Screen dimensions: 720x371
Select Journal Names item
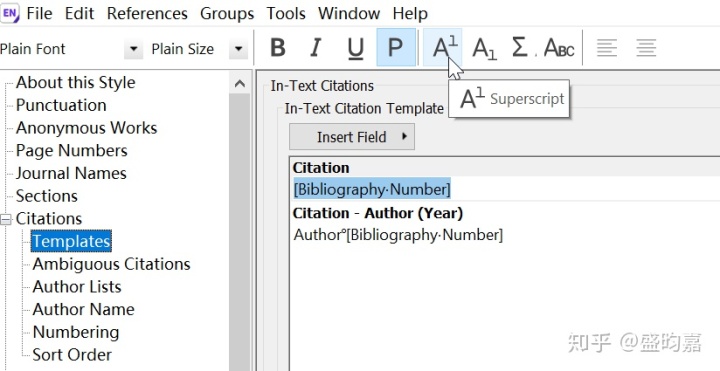click(x=71, y=173)
